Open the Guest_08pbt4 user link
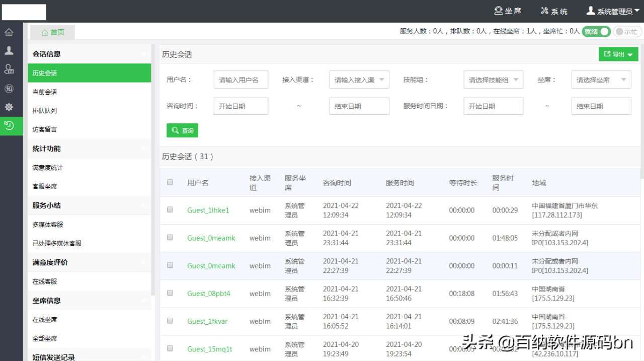 pos(209,294)
